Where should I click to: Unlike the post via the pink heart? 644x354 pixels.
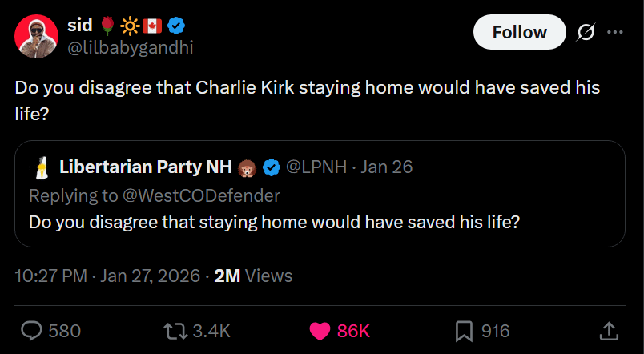[x=320, y=330]
